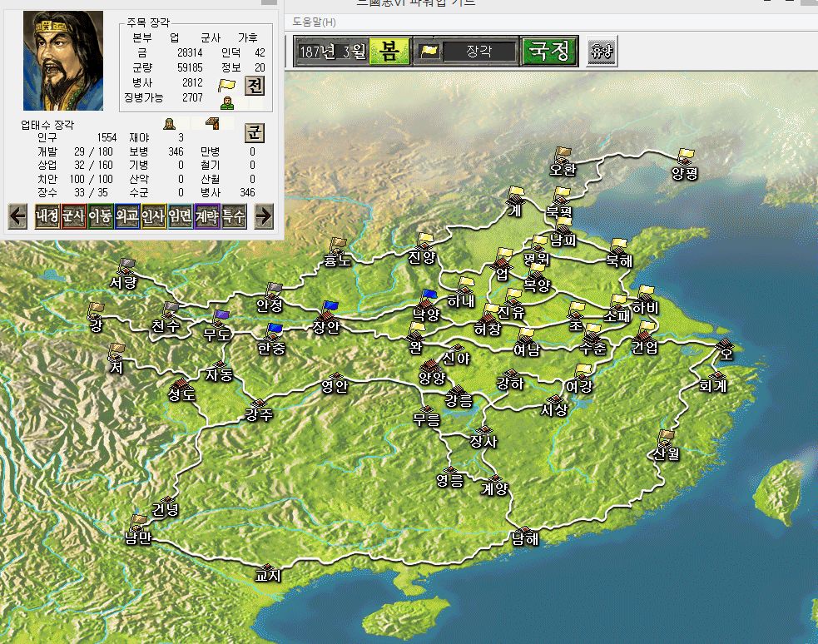Open the 임면 command menu
This screenshot has width=818, height=644.
[180, 216]
